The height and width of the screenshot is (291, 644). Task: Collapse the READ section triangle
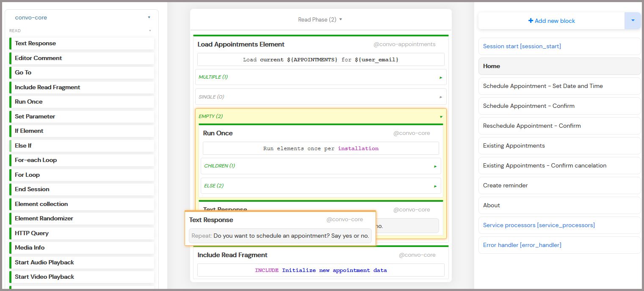[150, 31]
